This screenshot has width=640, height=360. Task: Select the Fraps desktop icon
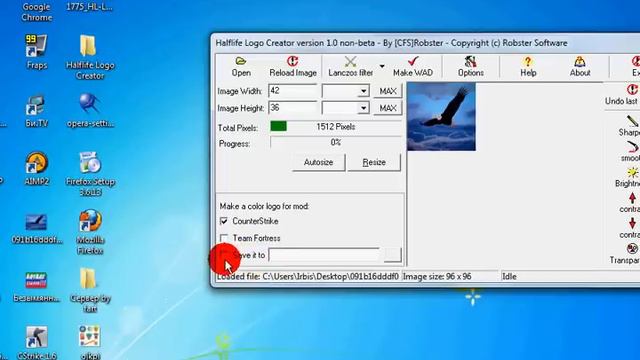(x=36, y=52)
